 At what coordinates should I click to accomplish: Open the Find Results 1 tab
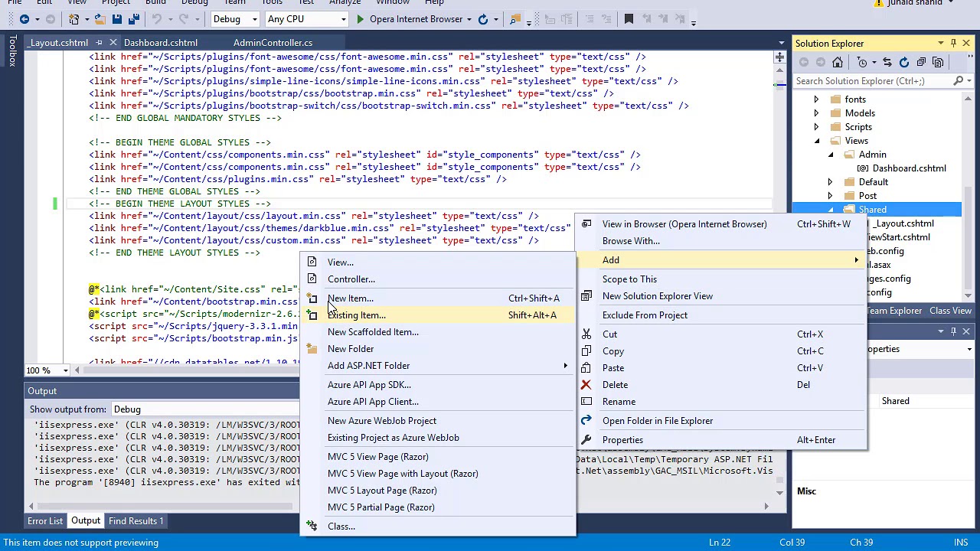[136, 521]
